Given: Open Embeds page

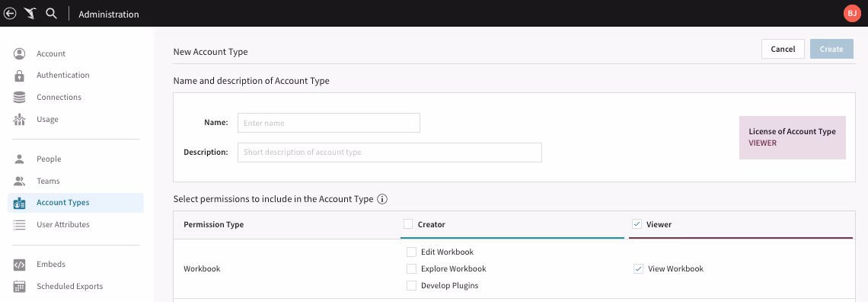Looking at the screenshot, I should coord(51,265).
